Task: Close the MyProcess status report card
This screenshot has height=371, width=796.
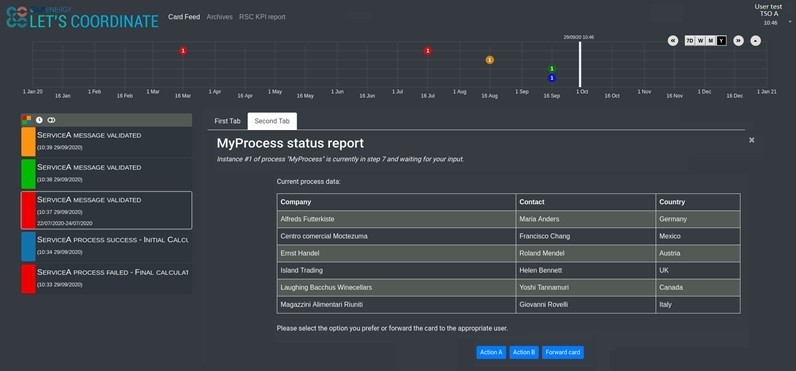Action: coord(751,140)
